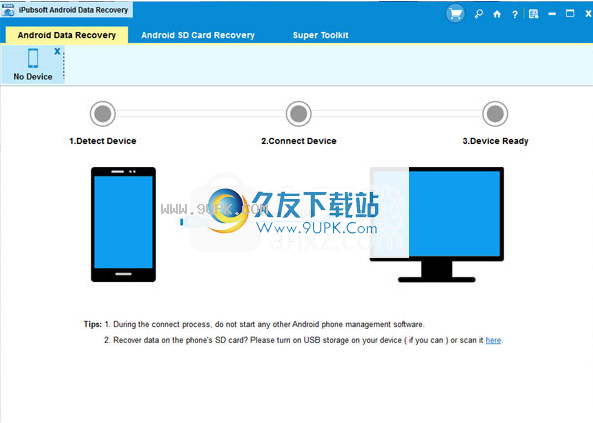Click the iPubsoft Android Data Recovery title
Screen dimensions: 593x423
point(73,10)
